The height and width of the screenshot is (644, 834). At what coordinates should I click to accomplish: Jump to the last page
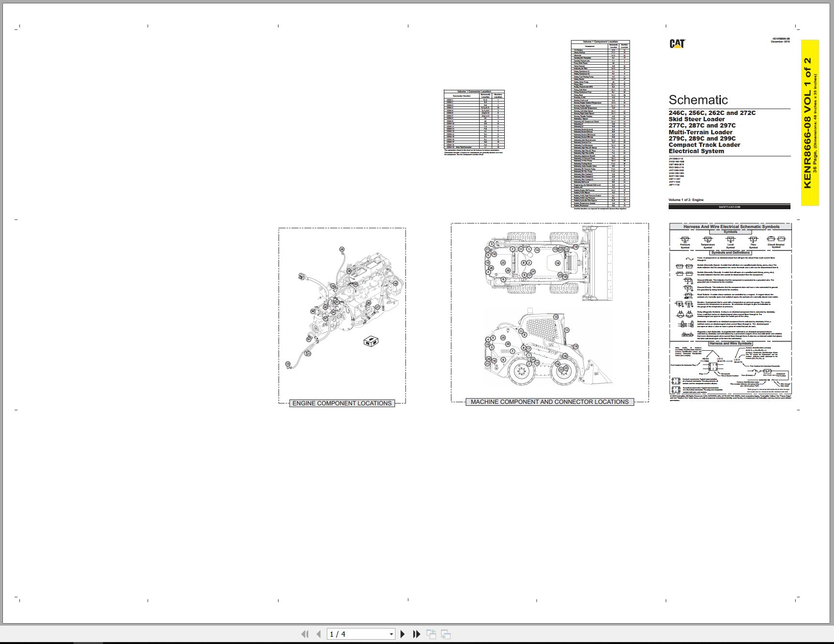click(x=416, y=634)
